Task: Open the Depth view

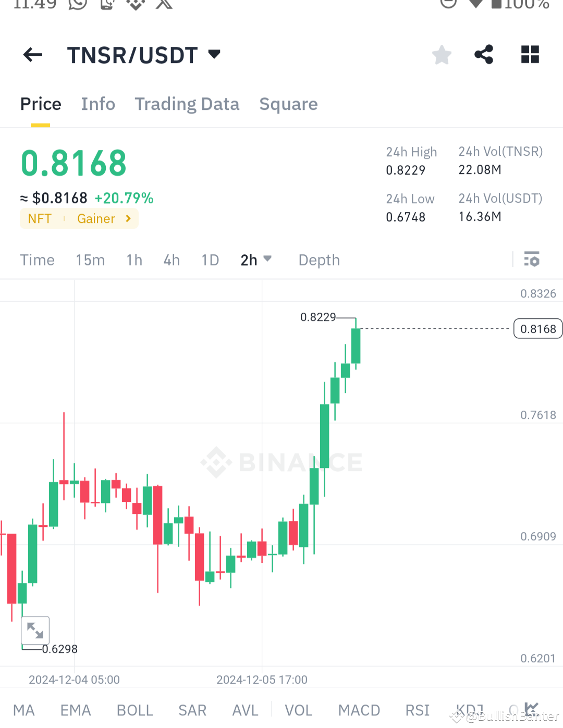Action: [319, 260]
